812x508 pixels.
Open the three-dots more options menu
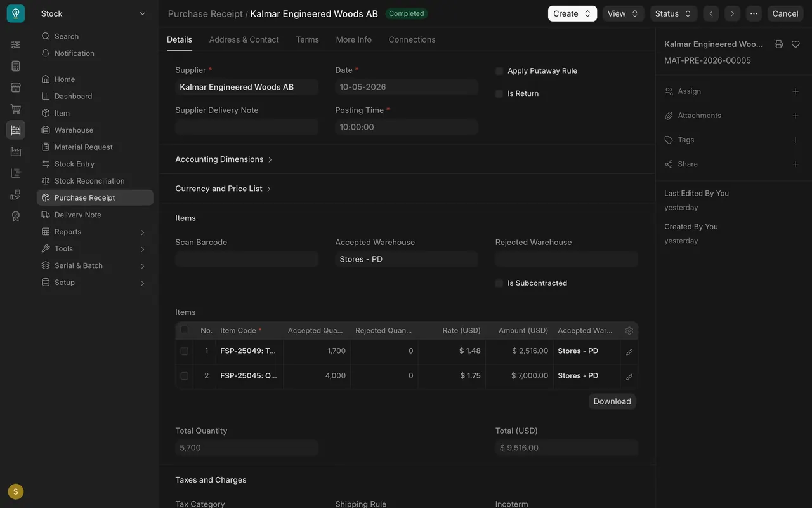point(754,13)
